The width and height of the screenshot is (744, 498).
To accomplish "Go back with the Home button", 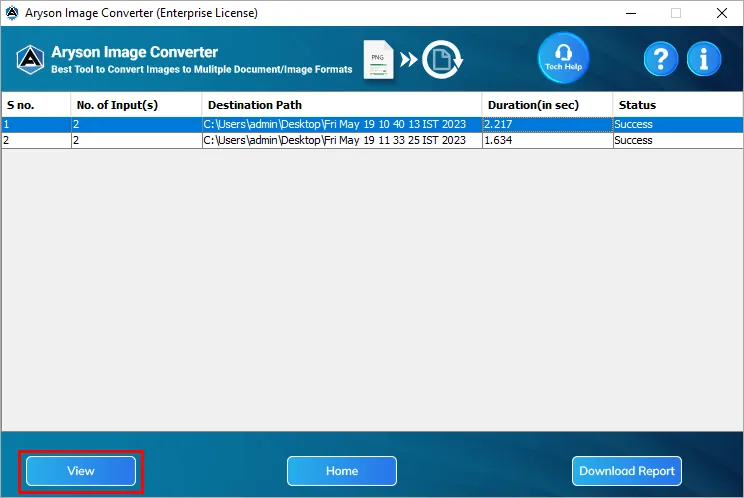I will tap(342, 471).
